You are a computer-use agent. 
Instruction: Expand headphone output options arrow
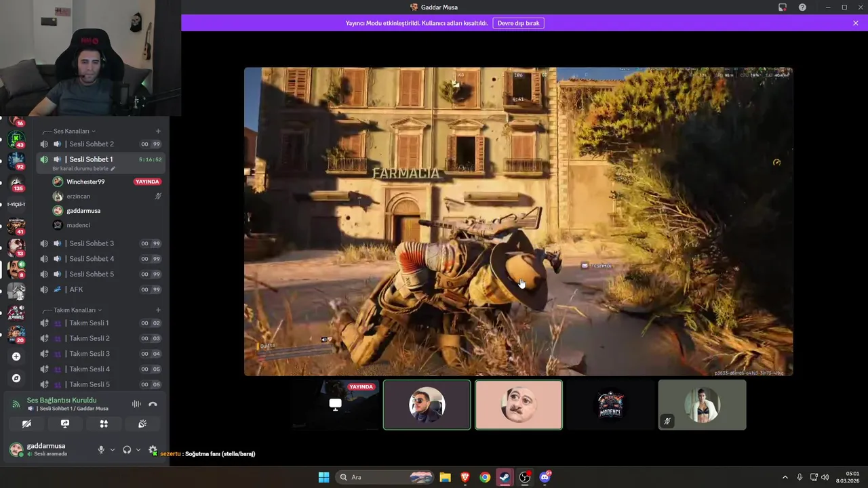pos(138,449)
